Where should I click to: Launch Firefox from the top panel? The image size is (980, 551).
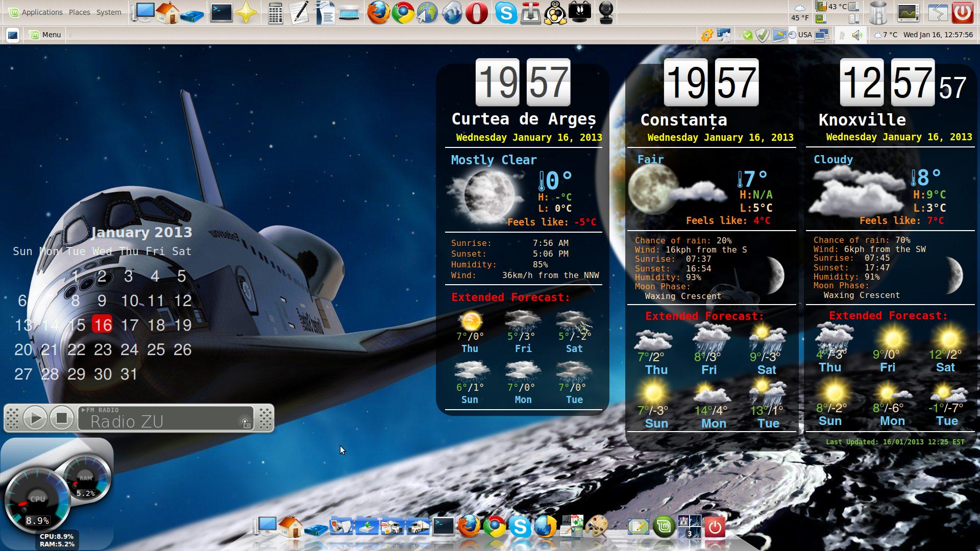[x=378, y=13]
